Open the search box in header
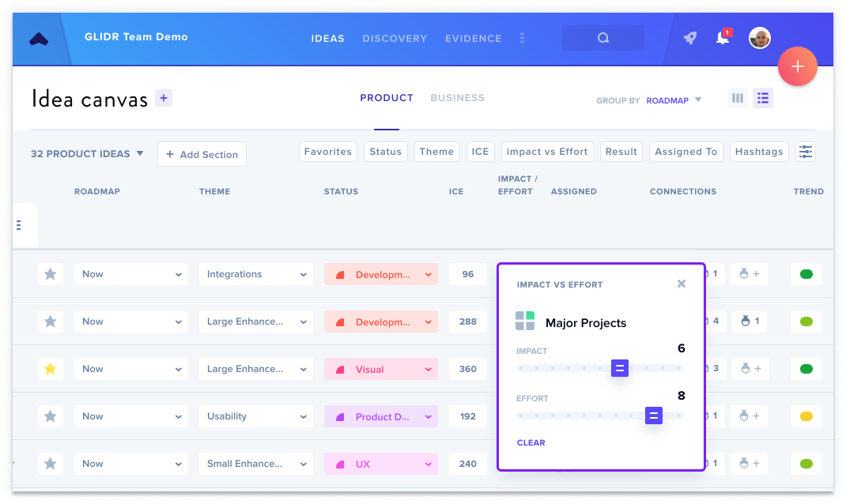The height and width of the screenshot is (504, 846). point(603,38)
